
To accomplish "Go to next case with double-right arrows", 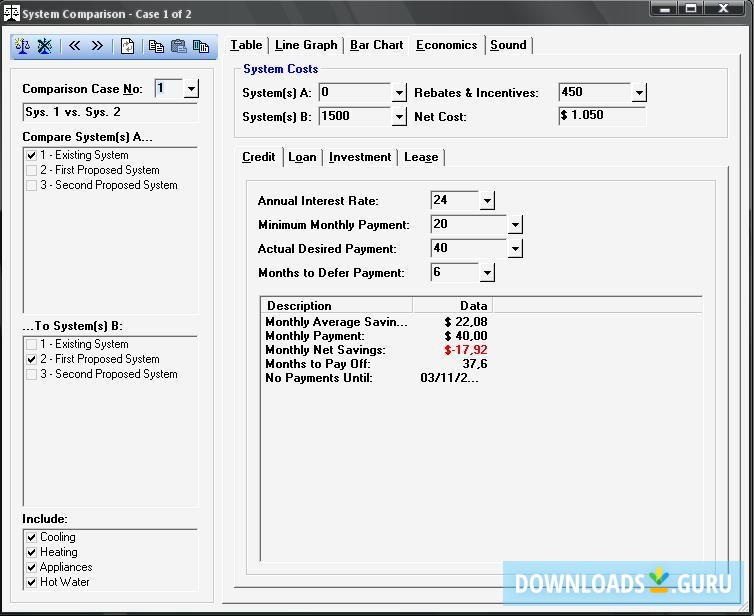I will point(97,46).
